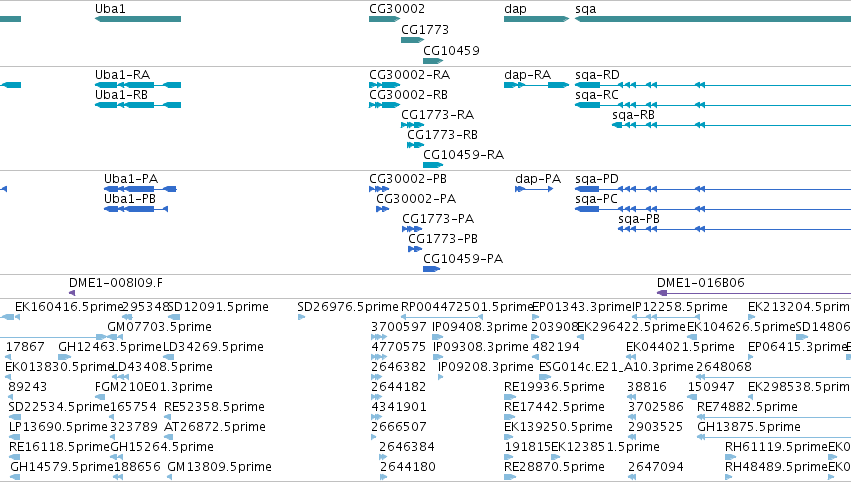Select the IP09308.3prime EST label

tap(481, 347)
